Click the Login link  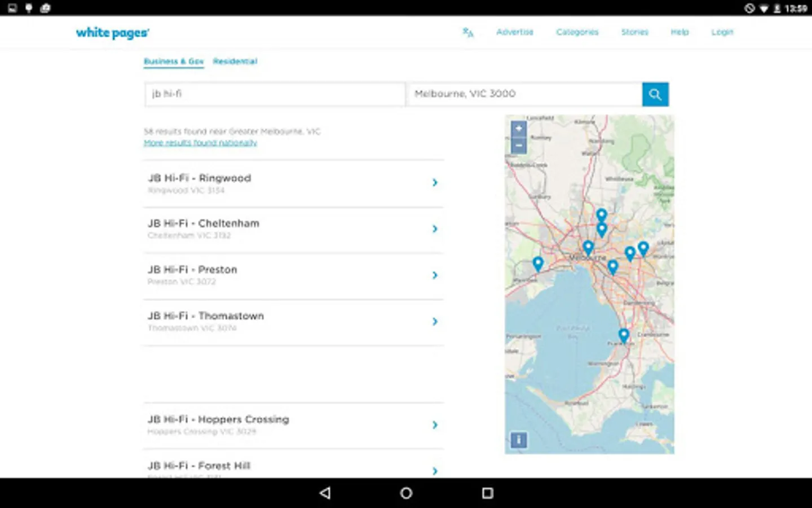[x=722, y=32]
